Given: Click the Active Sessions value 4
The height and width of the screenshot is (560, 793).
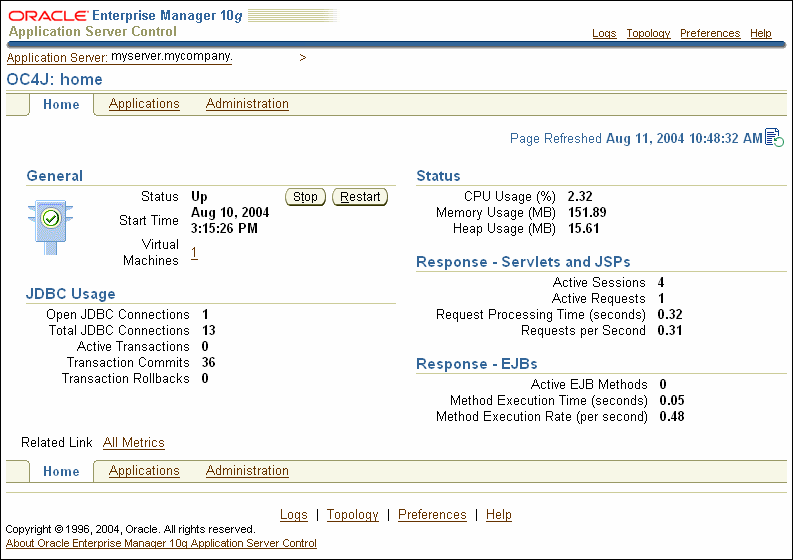Looking at the screenshot, I should tap(661, 282).
